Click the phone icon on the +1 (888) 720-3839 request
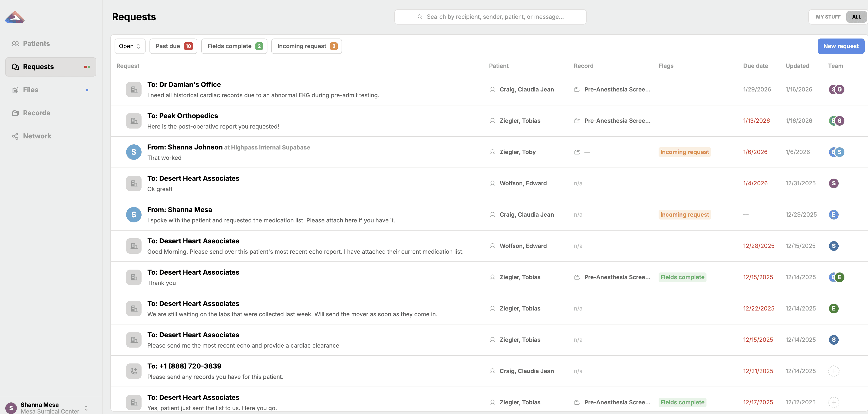Viewport: 868px width, 414px height. coord(133,371)
